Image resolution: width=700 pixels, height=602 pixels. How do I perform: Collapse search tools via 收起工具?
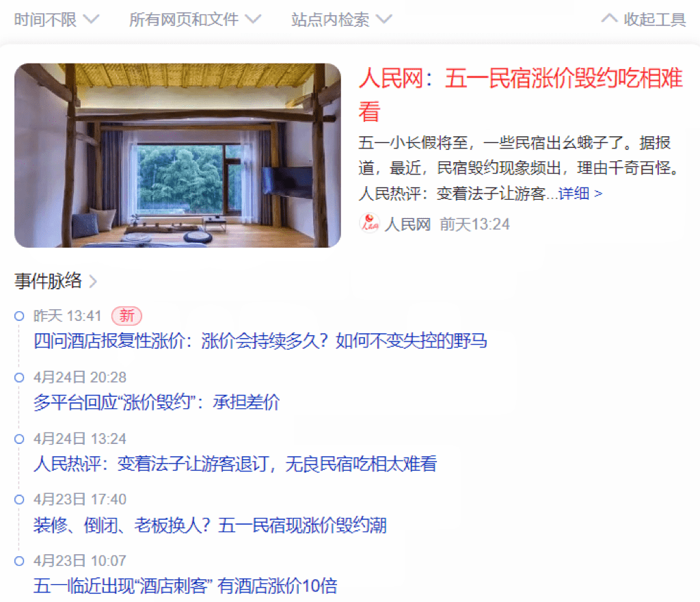[643, 20]
